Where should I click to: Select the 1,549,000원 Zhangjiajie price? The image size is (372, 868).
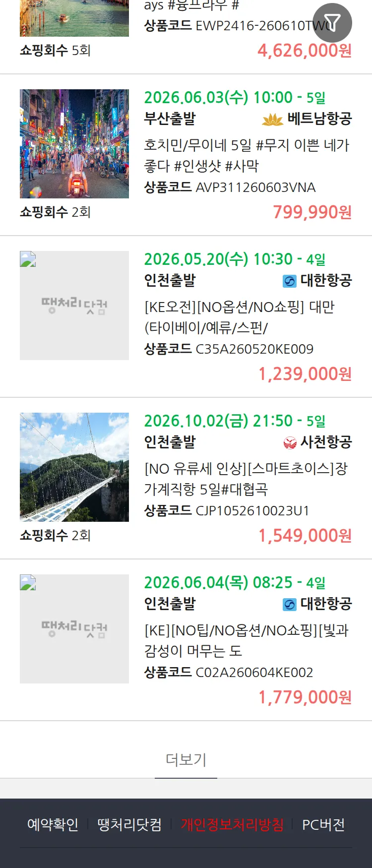(x=305, y=535)
